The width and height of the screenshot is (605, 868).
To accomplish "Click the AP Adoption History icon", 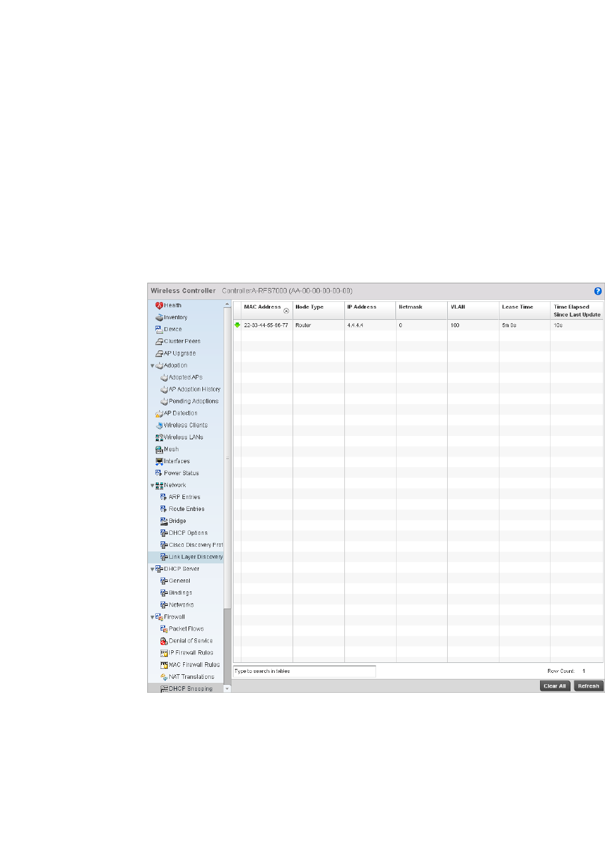I will tap(165, 389).
